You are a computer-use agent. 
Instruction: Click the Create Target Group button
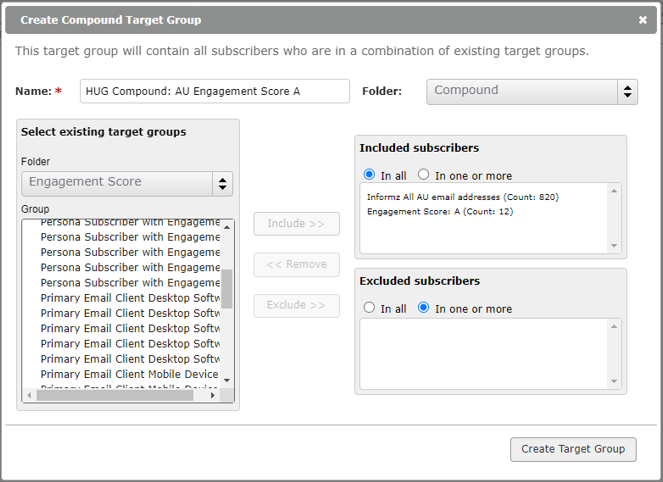(x=573, y=449)
